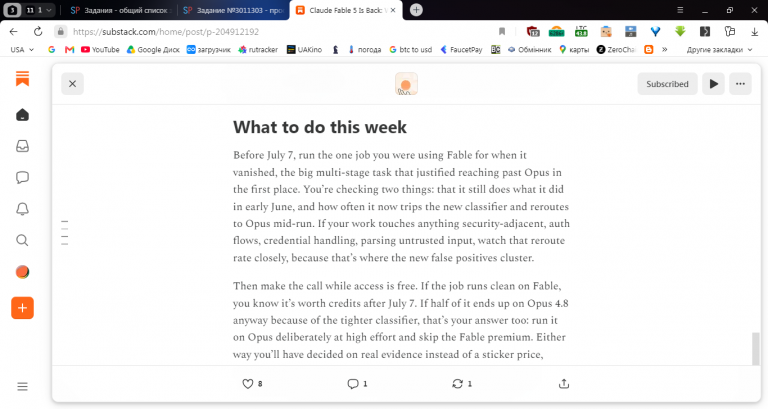The width and height of the screenshot is (768, 409).
Task: Click the orange create plus button
Action: pyautogui.click(x=23, y=308)
